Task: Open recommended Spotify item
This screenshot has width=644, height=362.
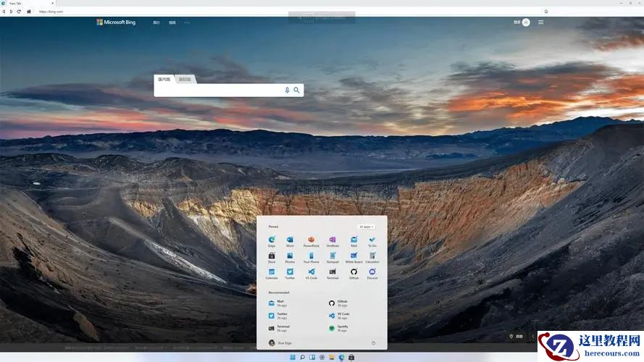Action: pyautogui.click(x=338, y=328)
